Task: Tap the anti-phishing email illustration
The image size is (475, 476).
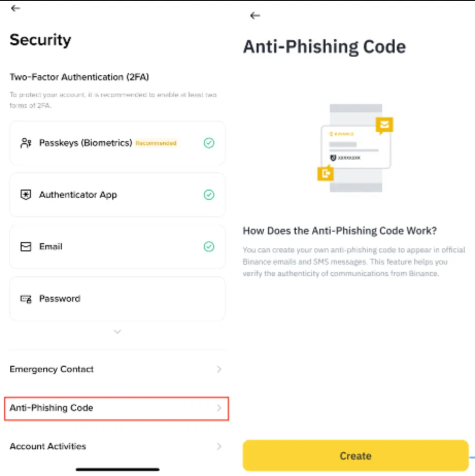Action: [355, 148]
